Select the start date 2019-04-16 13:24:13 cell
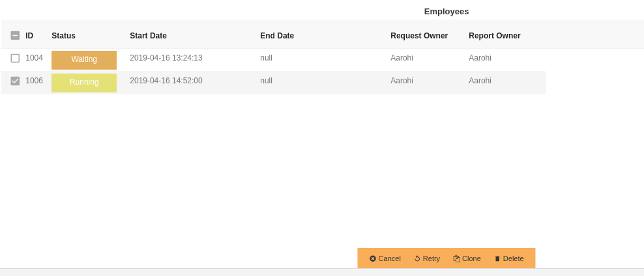Screen dimensions: 644x276 [x=166, y=58]
